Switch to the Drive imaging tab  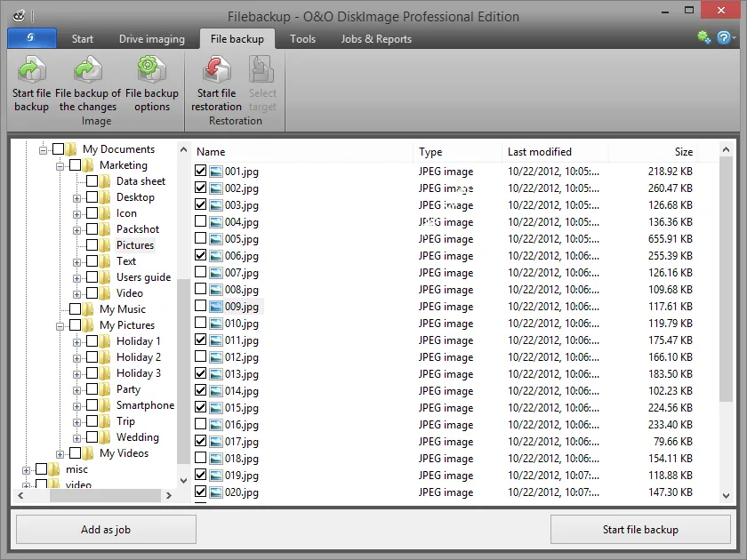tap(151, 39)
